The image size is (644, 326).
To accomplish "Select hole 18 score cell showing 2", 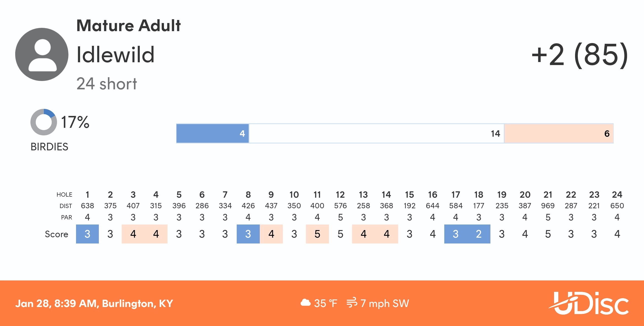I will [x=479, y=234].
